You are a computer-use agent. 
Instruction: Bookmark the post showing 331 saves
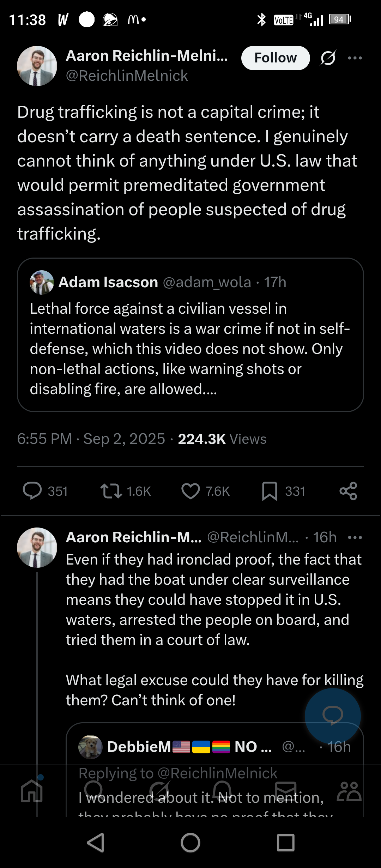tap(270, 491)
